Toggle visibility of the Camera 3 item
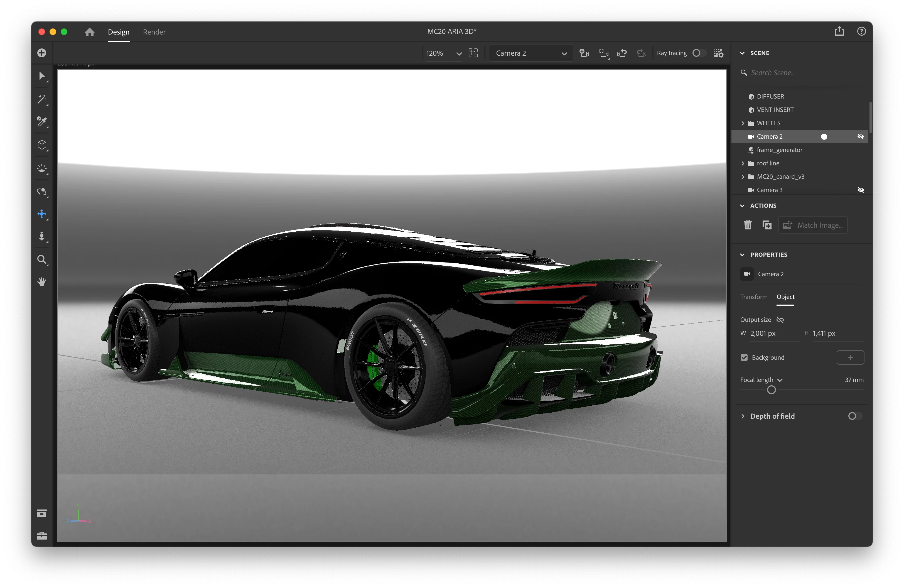This screenshot has width=904, height=588. pos(860,190)
